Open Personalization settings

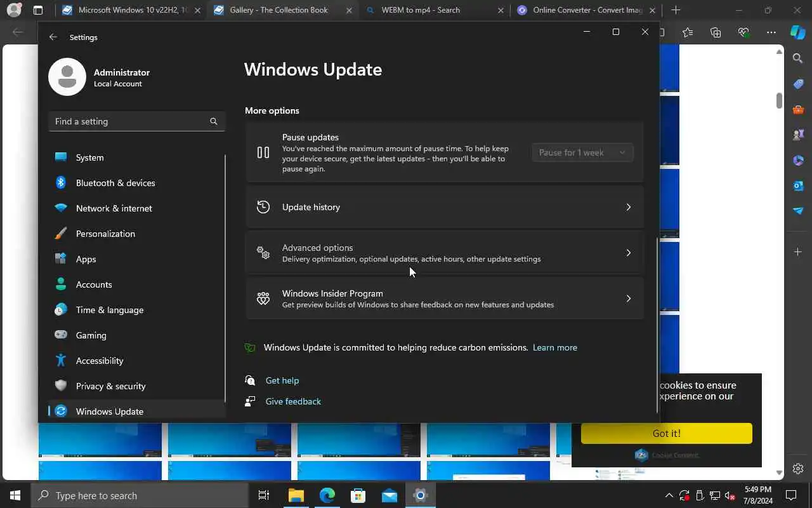pyautogui.click(x=136, y=234)
